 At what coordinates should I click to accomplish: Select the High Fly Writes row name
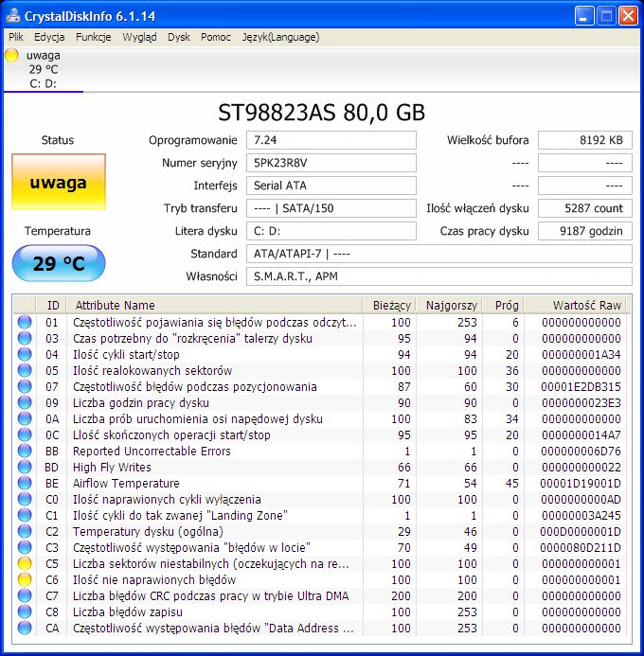tap(112, 468)
